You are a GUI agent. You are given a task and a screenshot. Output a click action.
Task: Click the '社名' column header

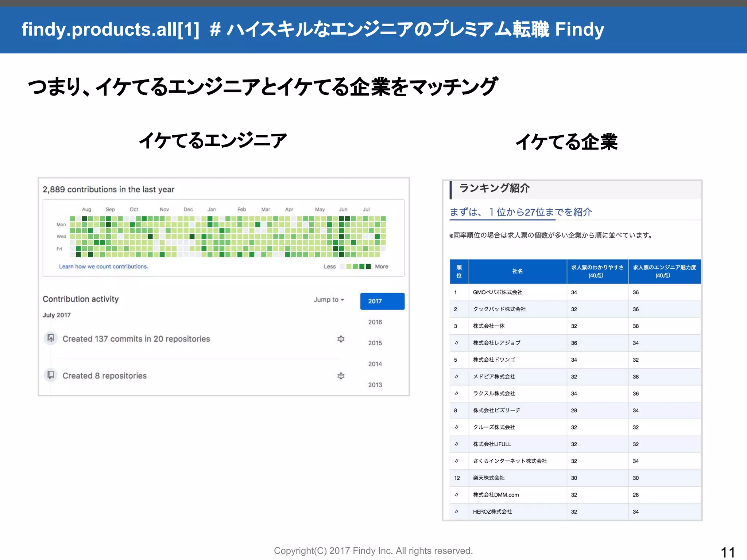518,271
